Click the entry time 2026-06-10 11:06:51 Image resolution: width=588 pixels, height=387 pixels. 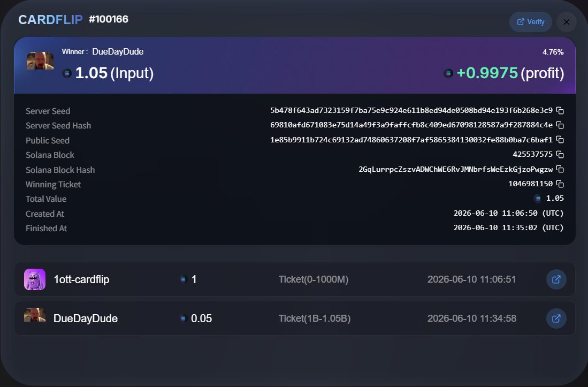tap(472, 279)
